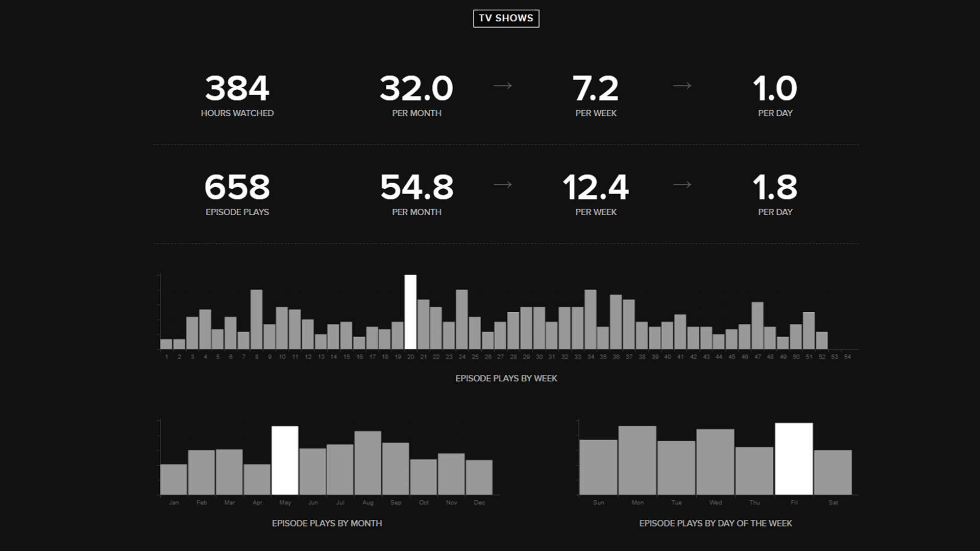Select the highlighted Friday bar
Screen dimensions: 980x551
795,459
